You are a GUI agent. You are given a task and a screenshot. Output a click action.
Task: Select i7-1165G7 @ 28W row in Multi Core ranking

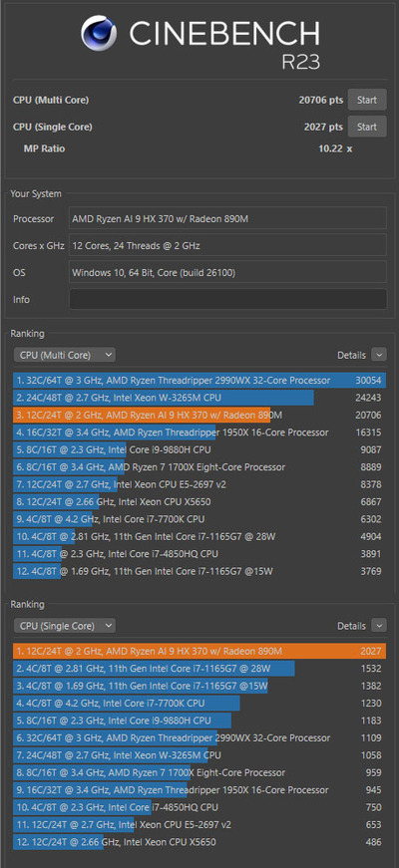(x=199, y=536)
